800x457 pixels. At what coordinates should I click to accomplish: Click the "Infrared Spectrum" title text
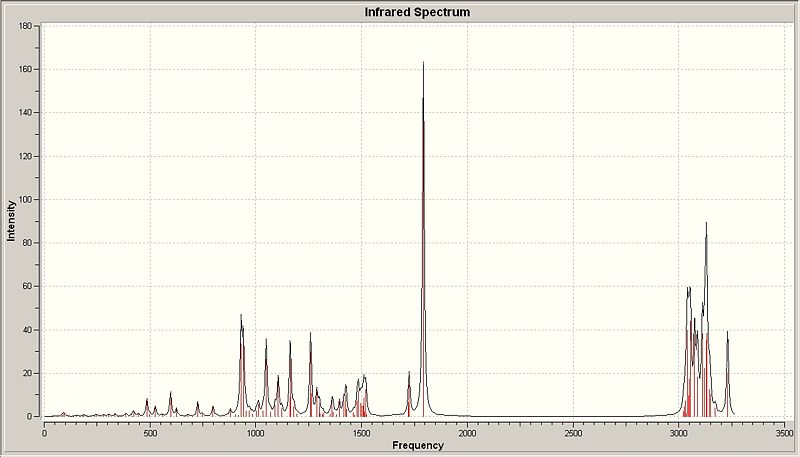pyautogui.click(x=417, y=12)
